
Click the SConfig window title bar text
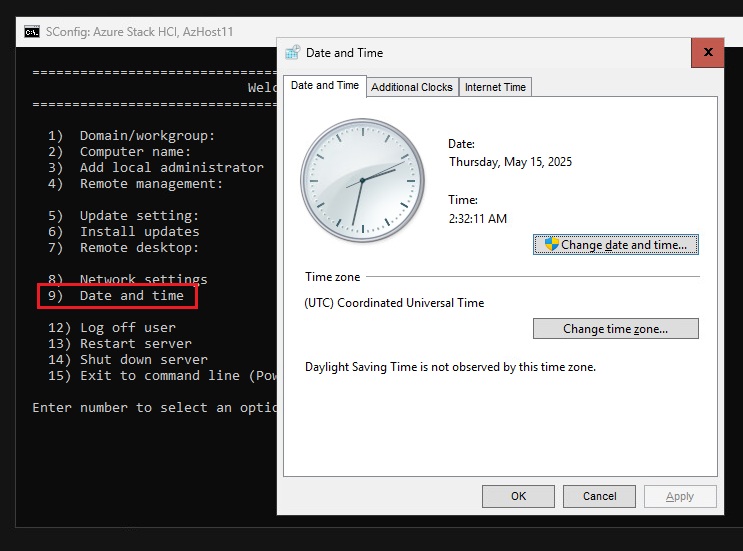point(139,32)
